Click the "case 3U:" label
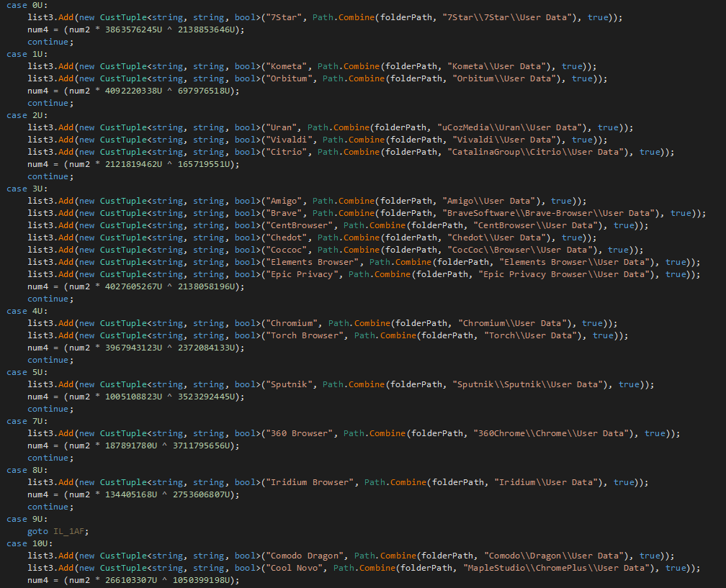 (27, 189)
